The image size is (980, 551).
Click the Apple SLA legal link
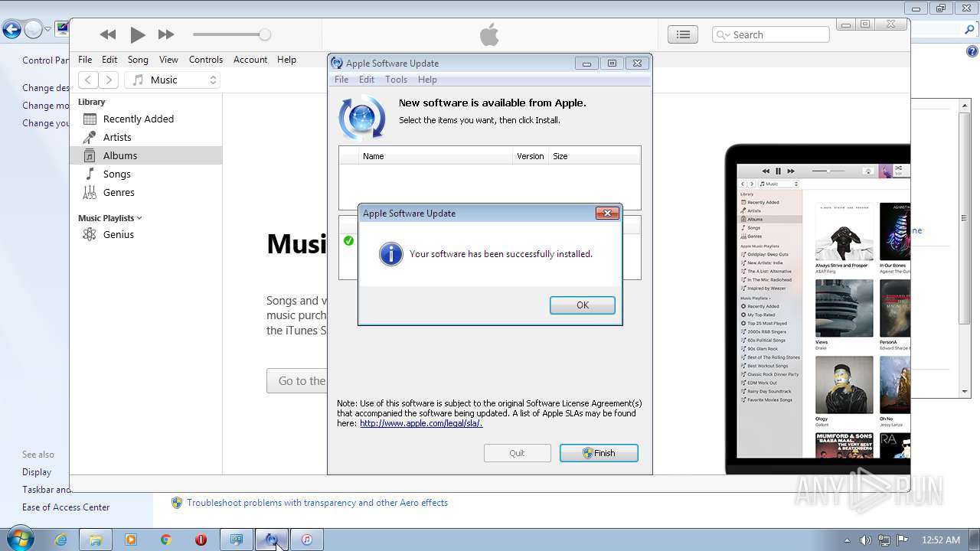(x=421, y=423)
